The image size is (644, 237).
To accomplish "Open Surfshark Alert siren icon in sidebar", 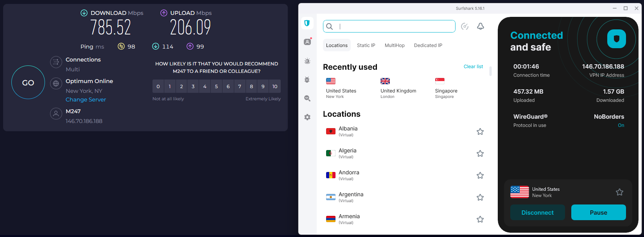I will pos(307,61).
